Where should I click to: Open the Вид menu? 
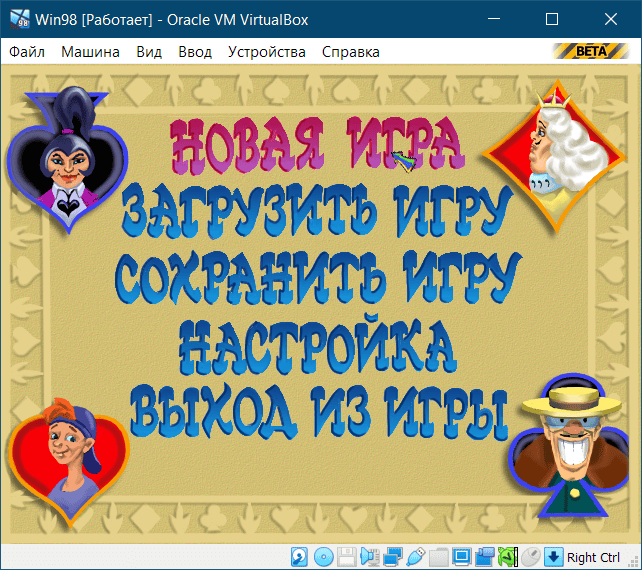pyautogui.click(x=149, y=52)
